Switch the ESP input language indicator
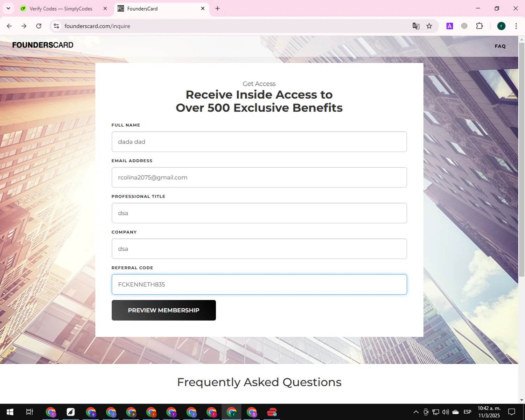This screenshot has width=525, height=420. [467, 412]
